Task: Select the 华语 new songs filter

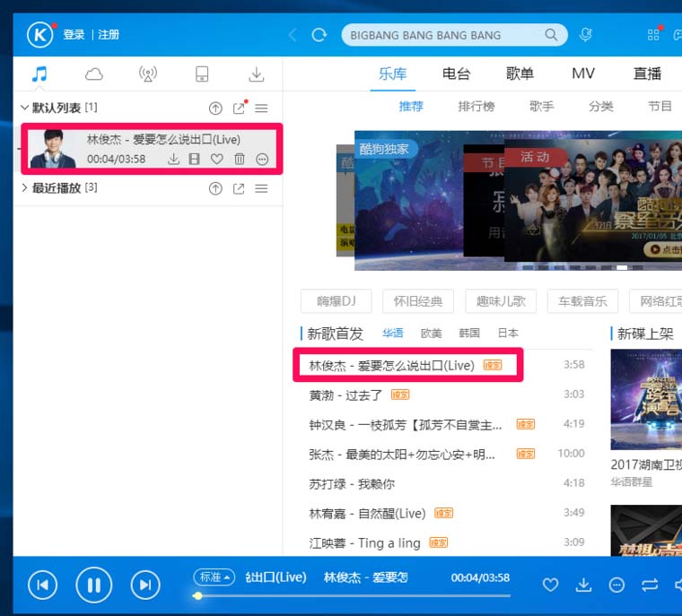Action: pos(393,334)
